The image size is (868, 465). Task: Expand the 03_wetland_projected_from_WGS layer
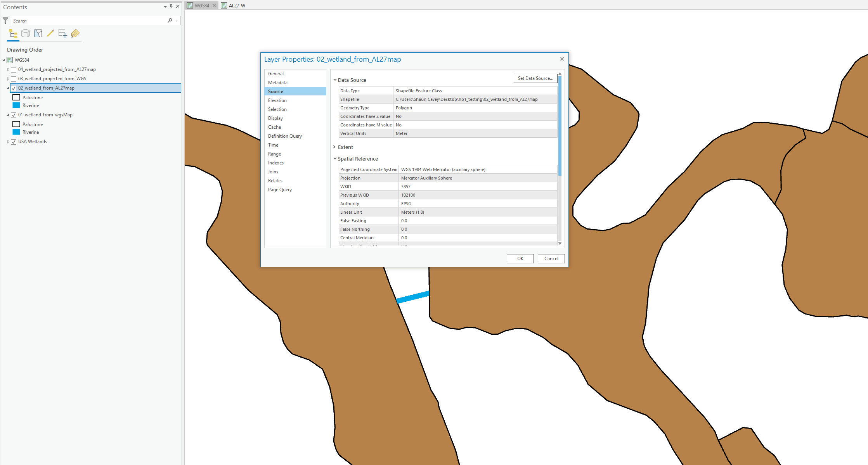click(8, 79)
